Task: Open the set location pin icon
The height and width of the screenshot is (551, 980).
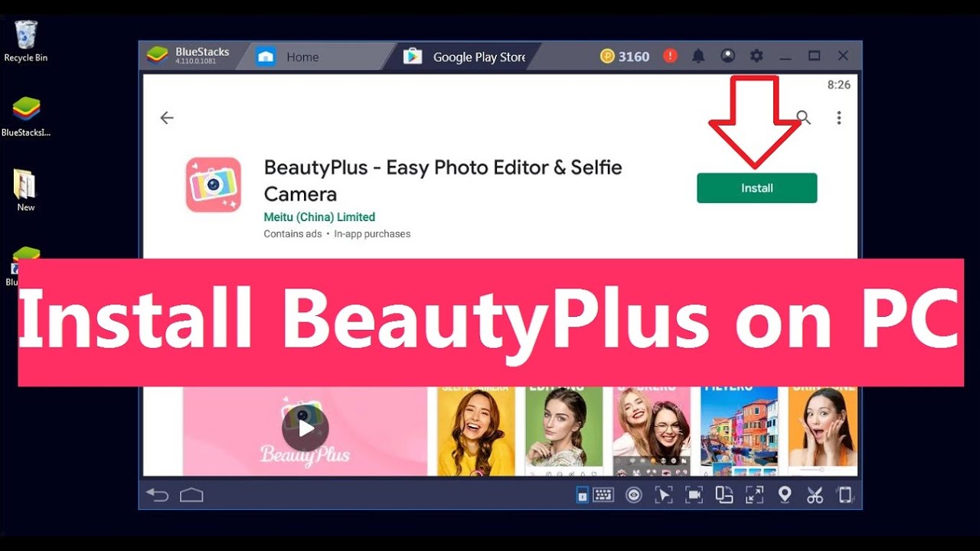Action: pyautogui.click(x=784, y=495)
